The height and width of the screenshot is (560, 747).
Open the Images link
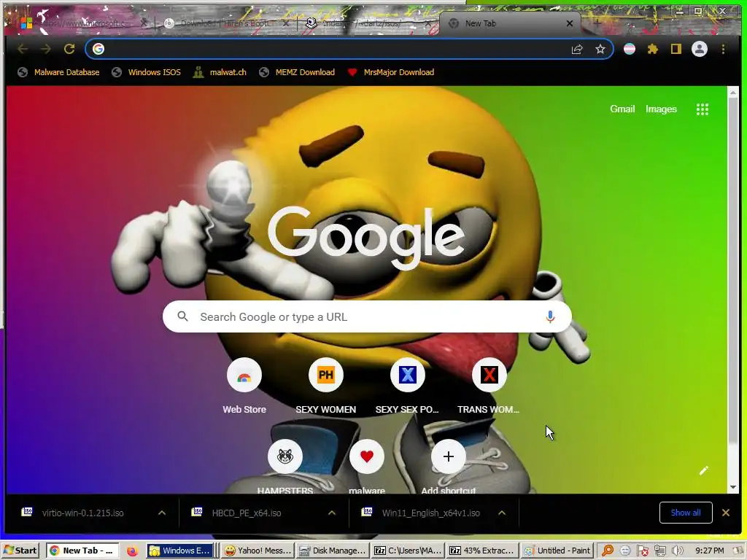coord(661,109)
